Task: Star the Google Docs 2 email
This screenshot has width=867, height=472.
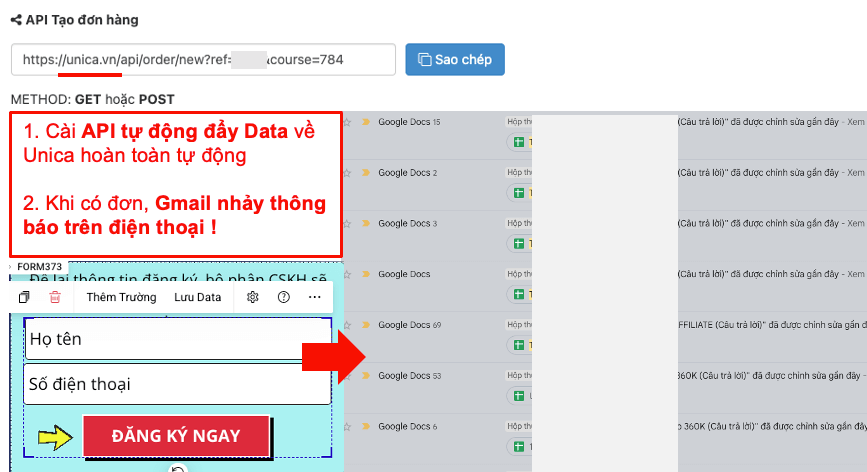Action: pyautogui.click(x=347, y=172)
